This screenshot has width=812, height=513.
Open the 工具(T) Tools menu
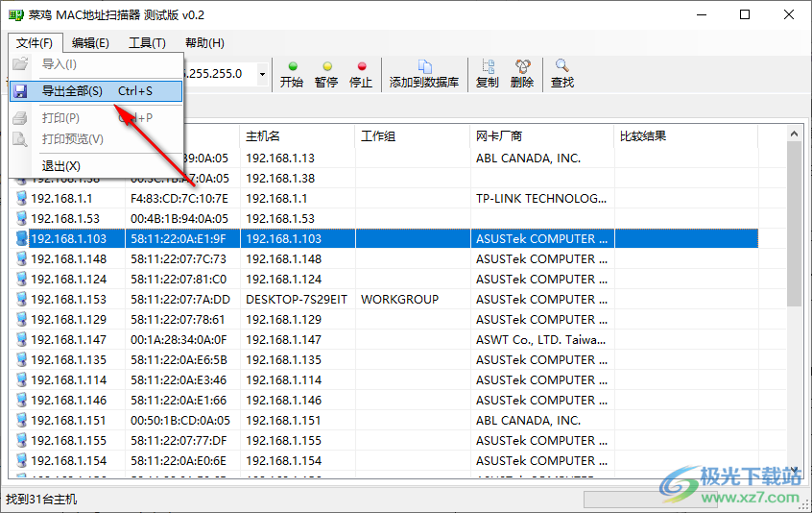(147, 43)
